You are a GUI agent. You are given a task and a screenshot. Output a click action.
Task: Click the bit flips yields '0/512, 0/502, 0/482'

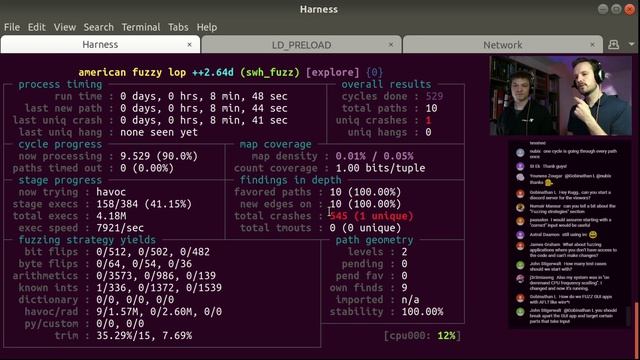(153, 252)
